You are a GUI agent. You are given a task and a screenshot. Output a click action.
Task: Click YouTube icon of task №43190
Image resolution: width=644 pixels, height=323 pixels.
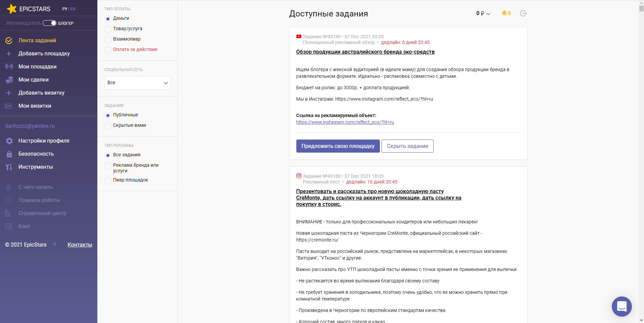click(x=299, y=37)
